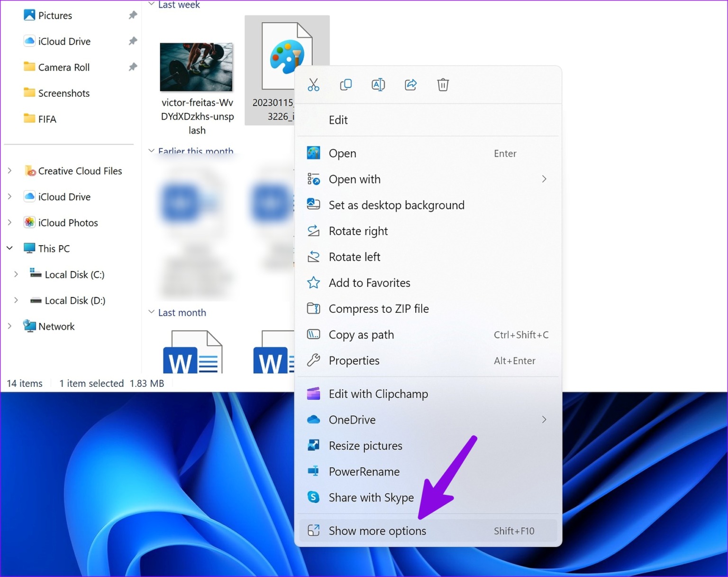Click the Rename icon in the context menu
Screen dimensions: 728x577
click(x=378, y=84)
